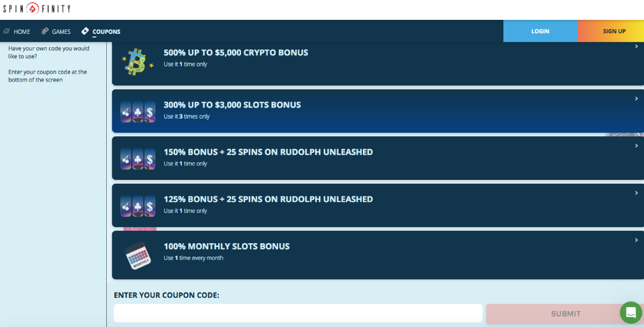The width and height of the screenshot is (644, 327).
Task: Click the Games controller icon
Action: point(45,31)
